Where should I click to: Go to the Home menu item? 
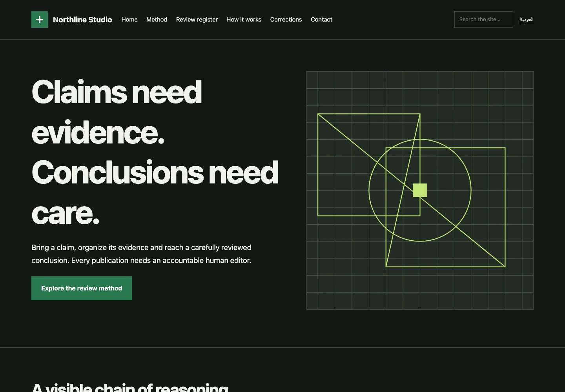[x=129, y=20]
